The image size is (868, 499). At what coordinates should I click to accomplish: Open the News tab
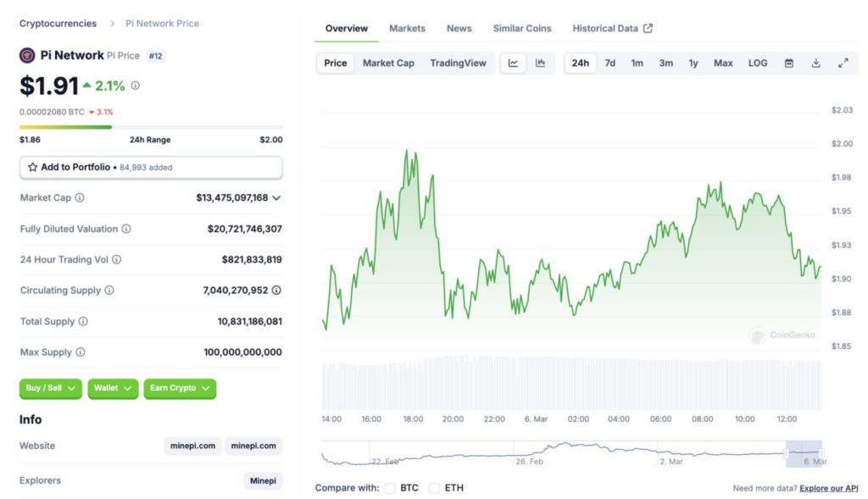[x=459, y=28]
